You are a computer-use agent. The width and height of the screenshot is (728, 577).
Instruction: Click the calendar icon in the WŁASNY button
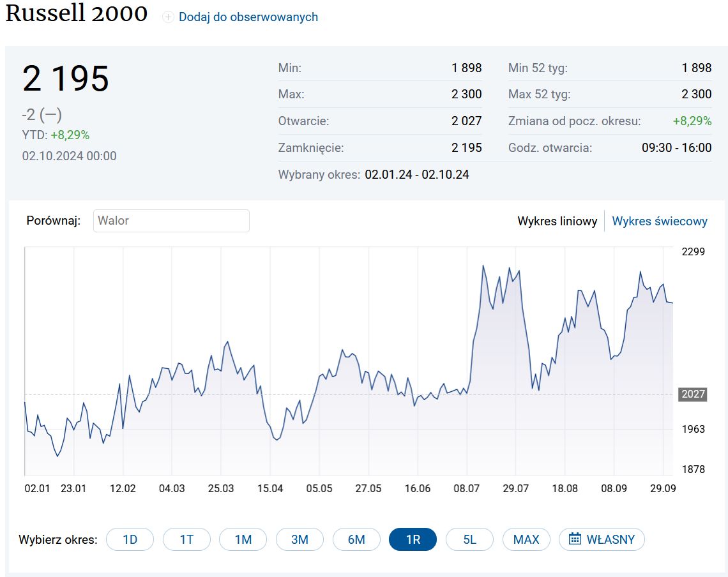[575, 539]
